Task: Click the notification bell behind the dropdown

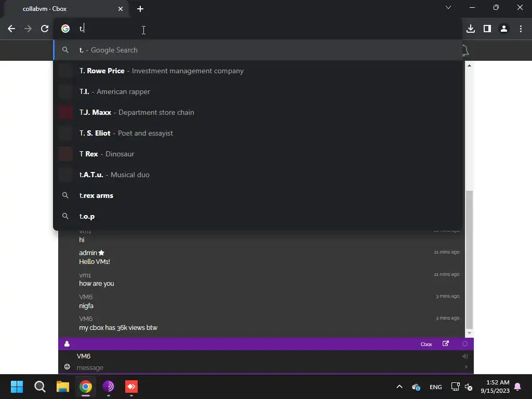Action: (x=465, y=50)
